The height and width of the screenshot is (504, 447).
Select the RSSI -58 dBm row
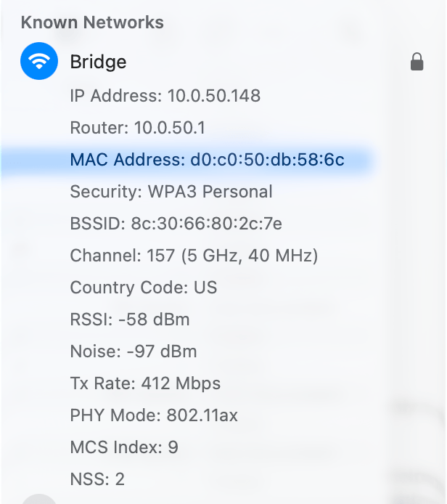130,320
